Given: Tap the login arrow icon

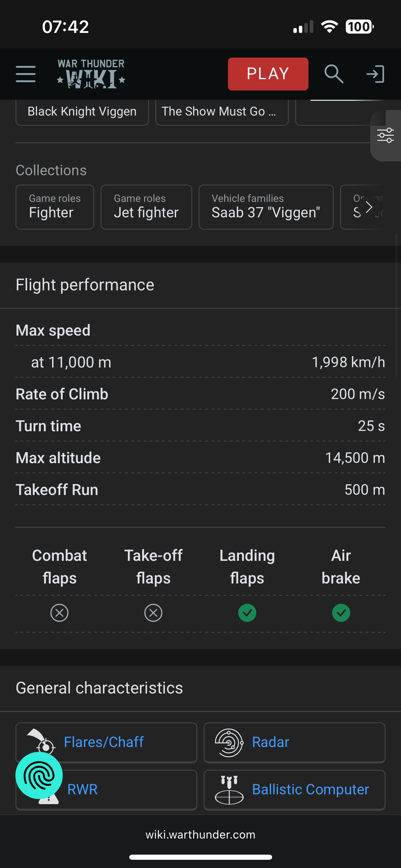Looking at the screenshot, I should pyautogui.click(x=375, y=74).
